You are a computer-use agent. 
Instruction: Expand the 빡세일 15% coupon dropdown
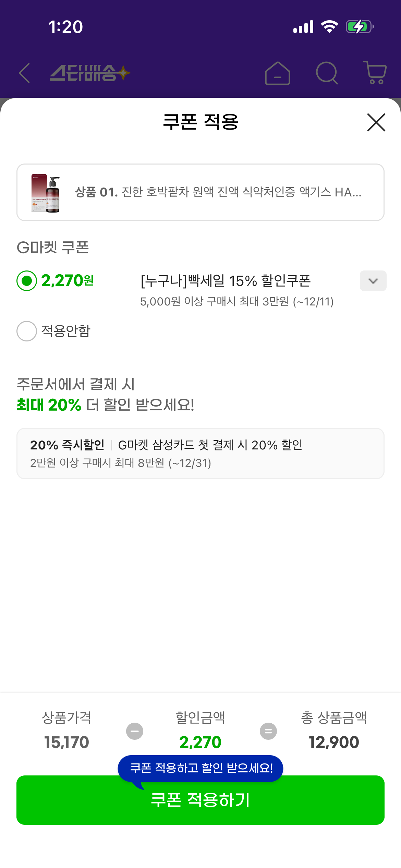(x=373, y=281)
